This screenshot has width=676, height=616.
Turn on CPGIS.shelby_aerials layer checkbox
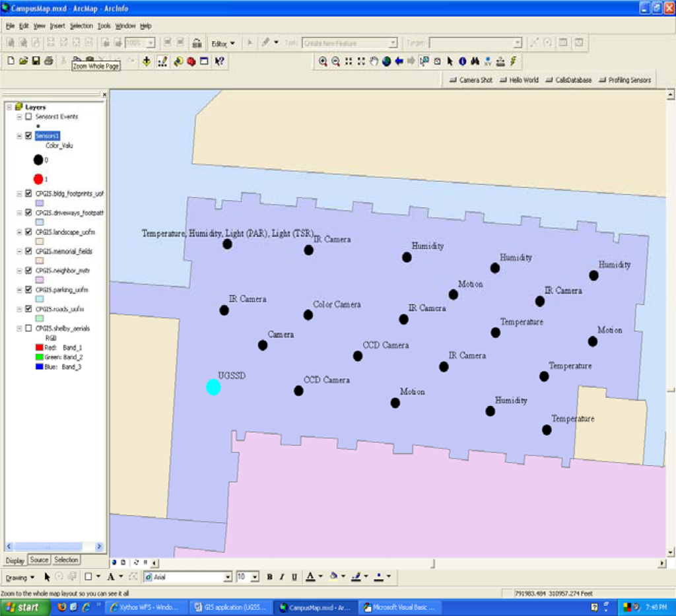tap(28, 328)
